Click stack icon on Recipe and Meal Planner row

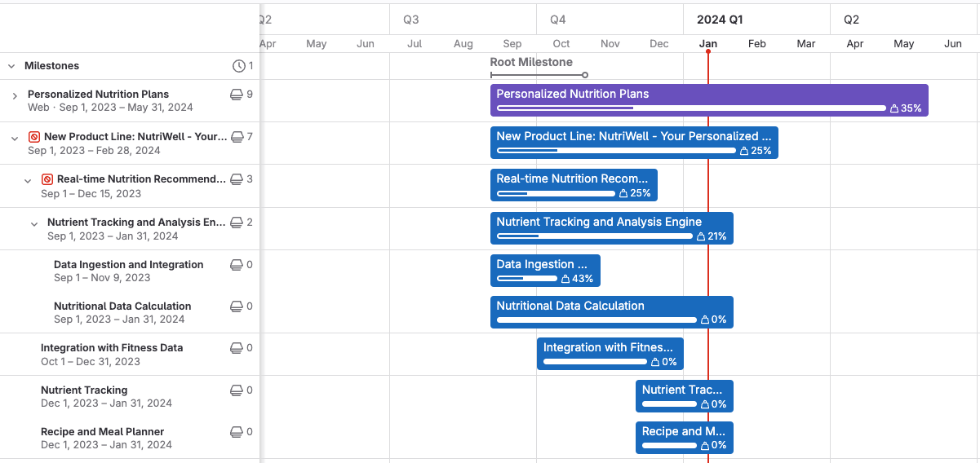[237, 432]
